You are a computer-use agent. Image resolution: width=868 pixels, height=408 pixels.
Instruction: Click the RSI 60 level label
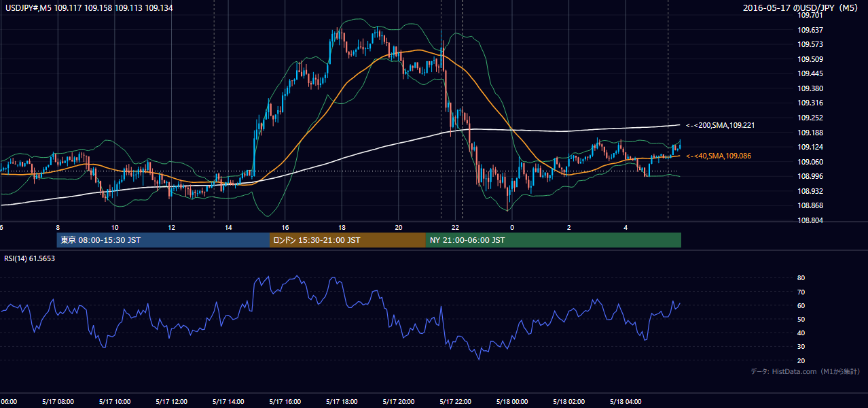[801, 306]
